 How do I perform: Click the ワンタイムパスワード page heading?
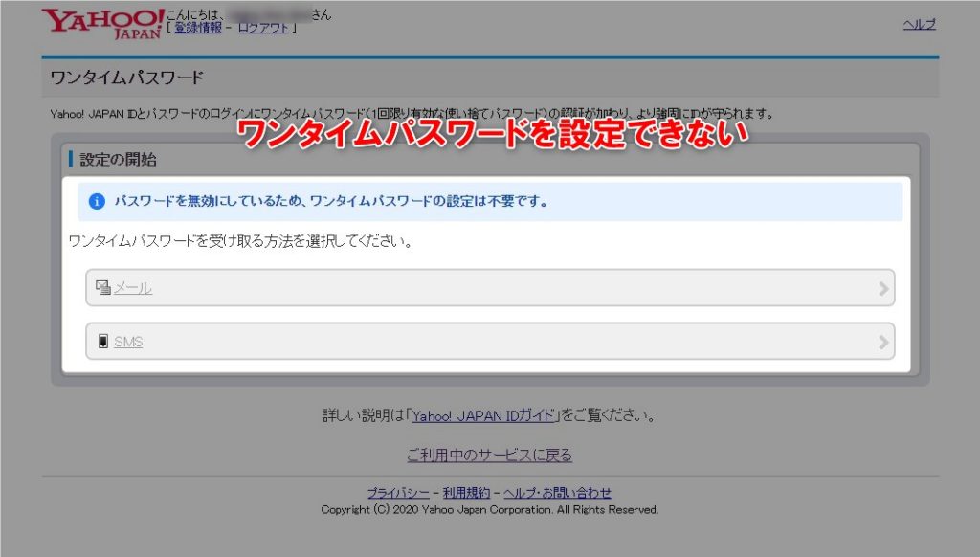click(127, 78)
